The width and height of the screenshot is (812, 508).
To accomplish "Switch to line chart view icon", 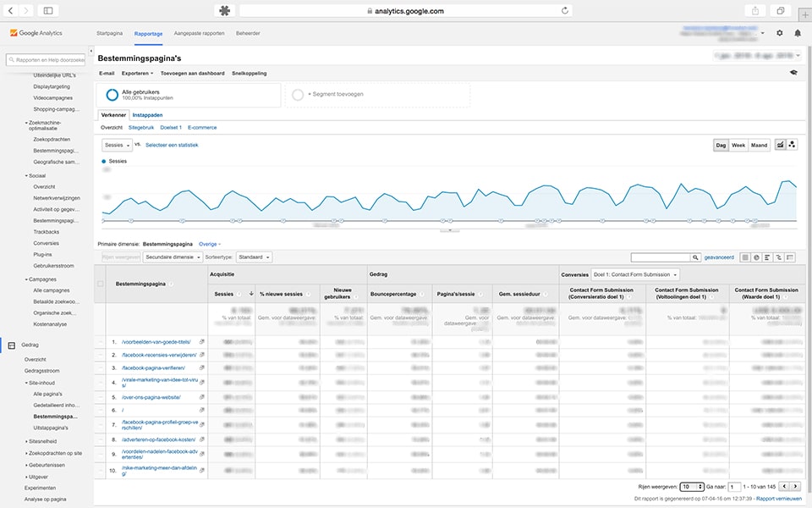I will 781,145.
